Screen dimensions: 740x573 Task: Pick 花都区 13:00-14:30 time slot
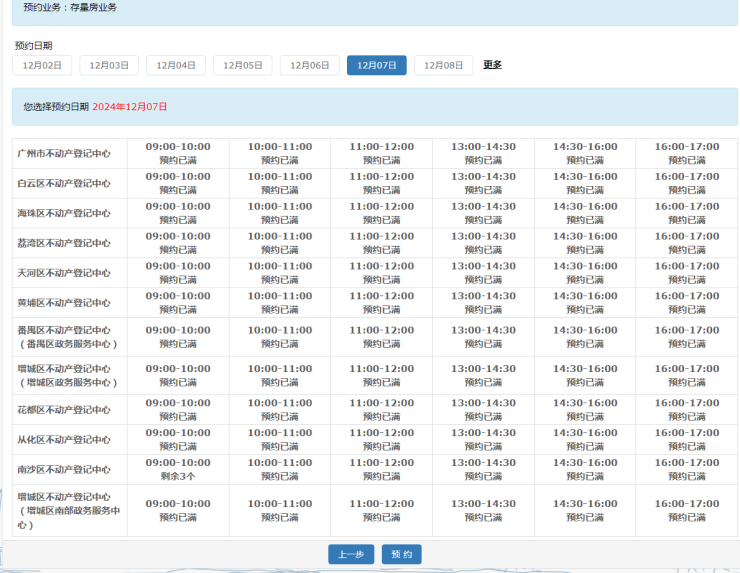point(483,409)
